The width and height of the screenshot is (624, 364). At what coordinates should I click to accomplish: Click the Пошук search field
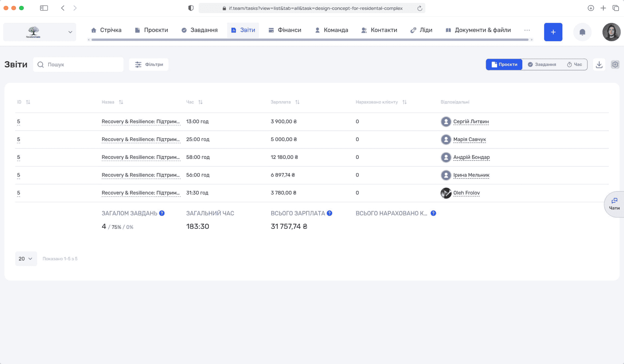click(78, 64)
